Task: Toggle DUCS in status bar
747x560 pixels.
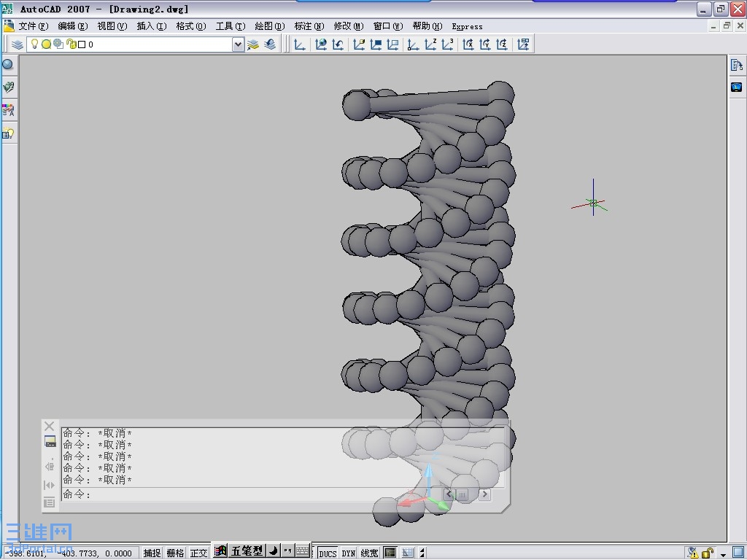Action: tap(328, 553)
